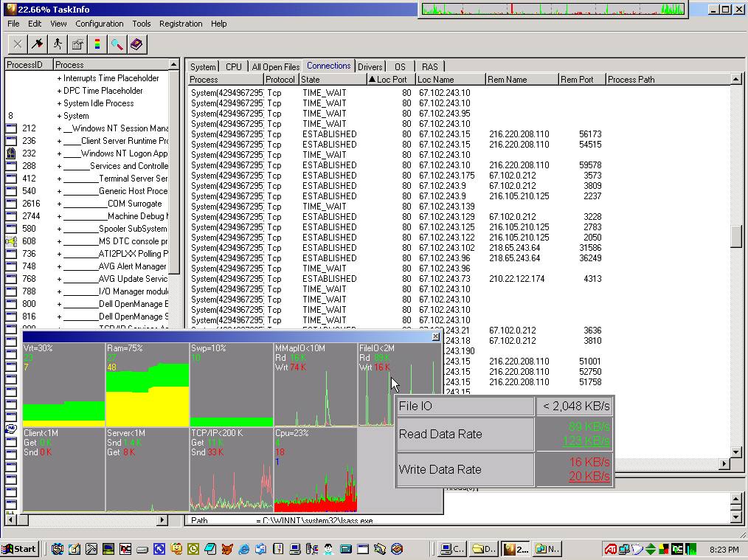The width and height of the screenshot is (748, 560).
Task: Click the padlock icon beside process 232
Action: (x=11, y=153)
